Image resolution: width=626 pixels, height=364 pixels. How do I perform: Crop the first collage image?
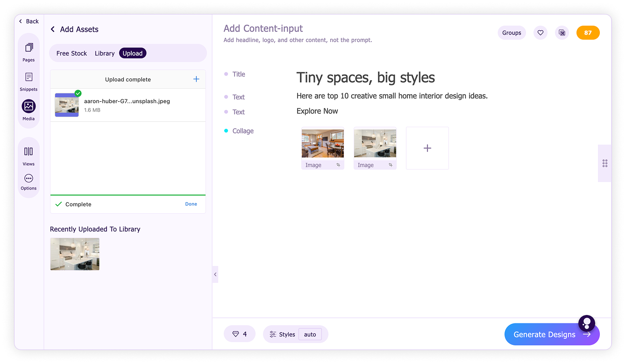pos(338,165)
